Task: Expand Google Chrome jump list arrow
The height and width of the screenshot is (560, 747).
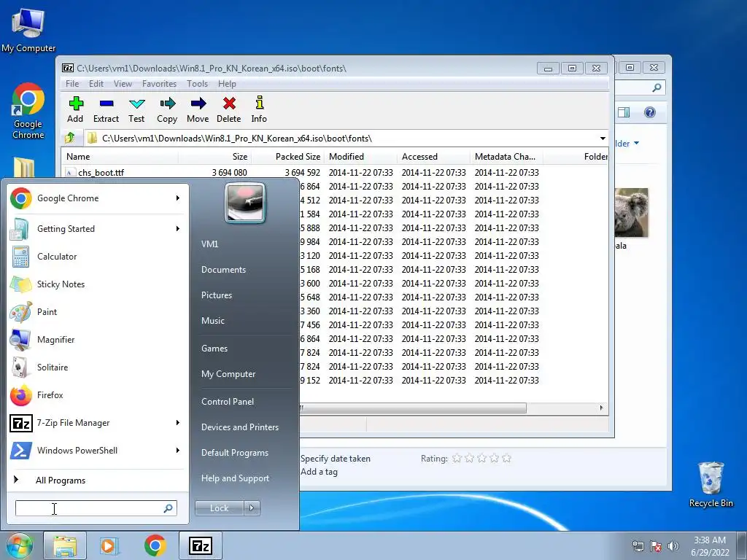Action: (x=178, y=198)
